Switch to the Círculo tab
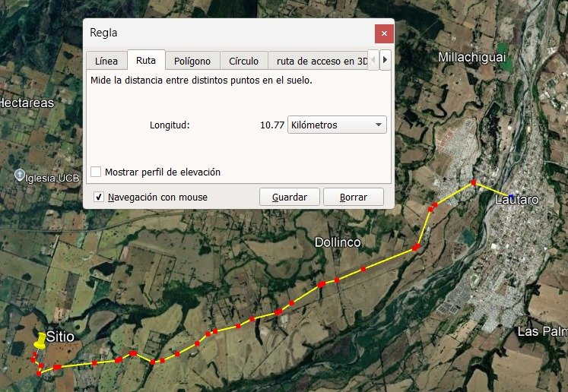 [243, 61]
